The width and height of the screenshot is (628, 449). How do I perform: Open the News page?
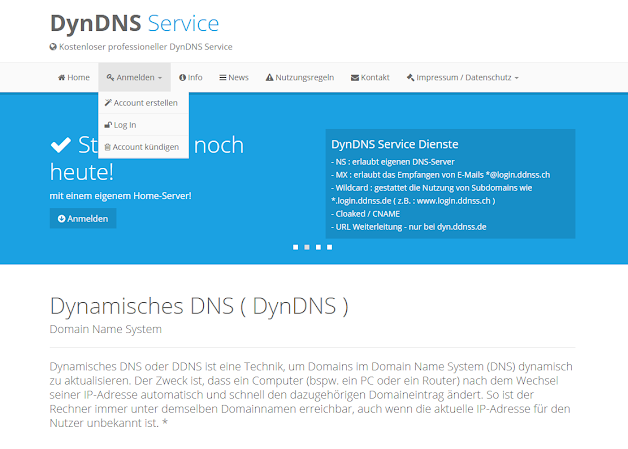point(234,77)
